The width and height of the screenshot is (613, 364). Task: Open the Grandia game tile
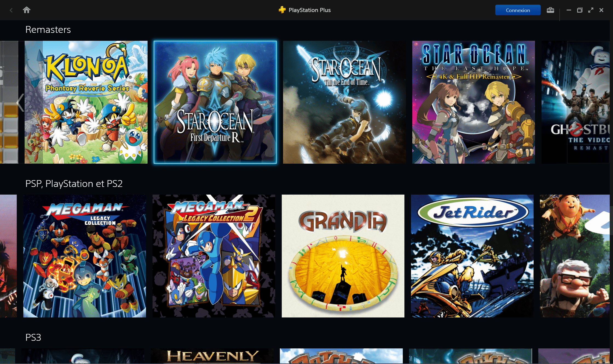[x=343, y=256]
